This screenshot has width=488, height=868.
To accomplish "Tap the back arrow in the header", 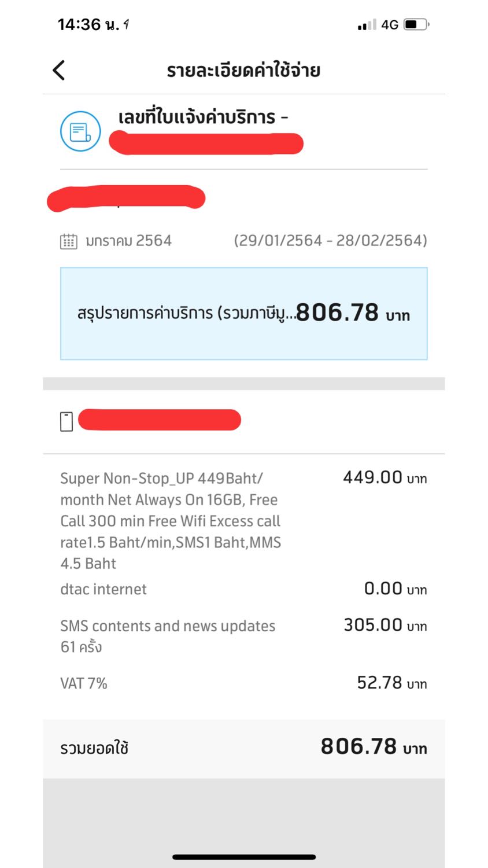I will [x=59, y=70].
